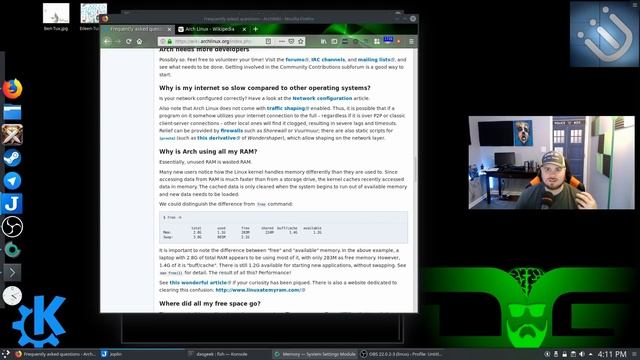Follow the firewalls link
Screen dimensions: 640x360
click(231, 131)
